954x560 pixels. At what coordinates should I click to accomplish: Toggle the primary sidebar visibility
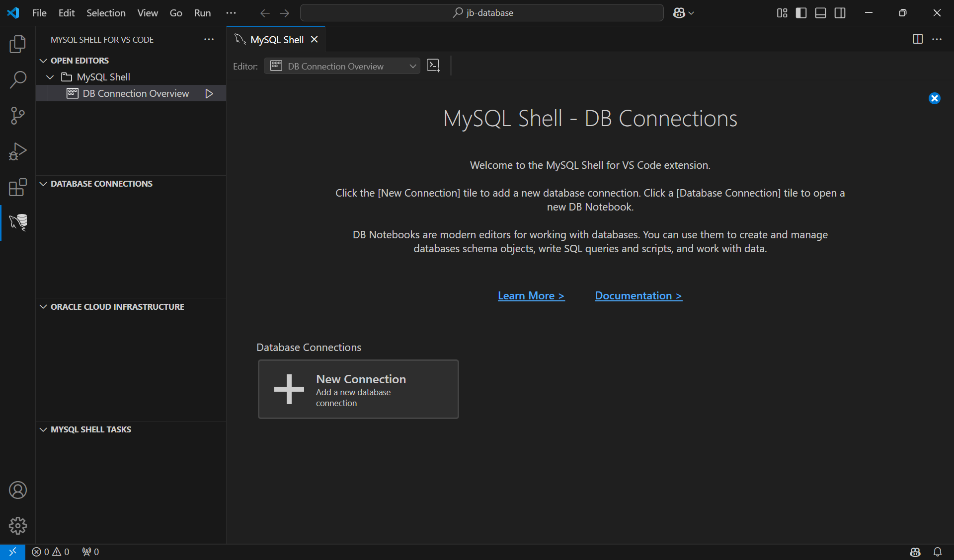[801, 13]
